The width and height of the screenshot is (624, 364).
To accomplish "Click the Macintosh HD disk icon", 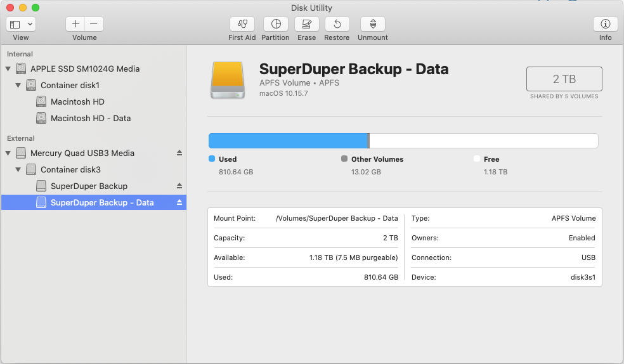I will pyautogui.click(x=41, y=102).
